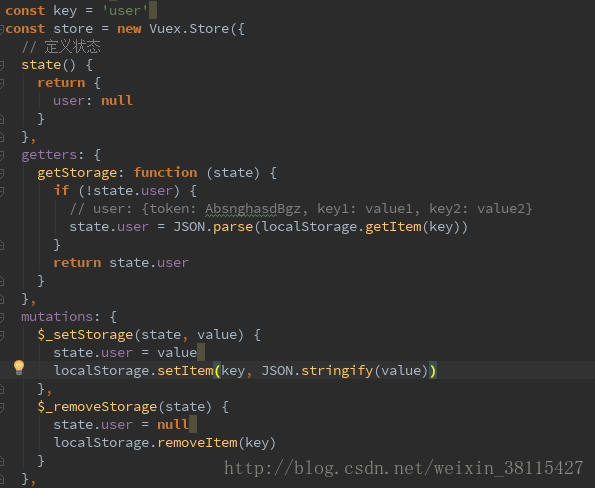Screen dimensions: 595x488
Task: Click the highlighted closing parenthesis after stringify(value)
Action: pos(433,371)
